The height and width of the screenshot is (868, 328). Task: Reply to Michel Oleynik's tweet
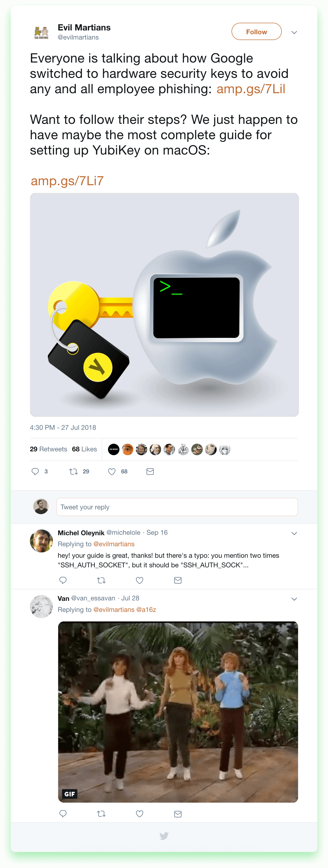click(63, 580)
